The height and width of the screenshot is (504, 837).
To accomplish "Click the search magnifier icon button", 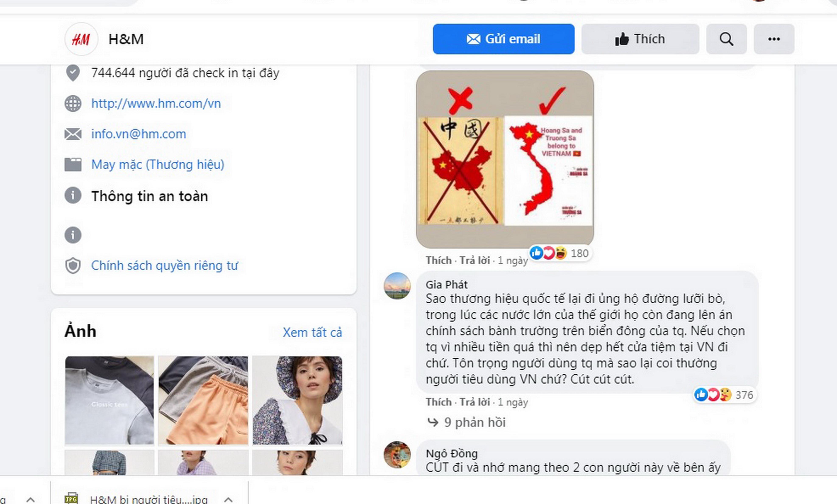I will (x=726, y=39).
